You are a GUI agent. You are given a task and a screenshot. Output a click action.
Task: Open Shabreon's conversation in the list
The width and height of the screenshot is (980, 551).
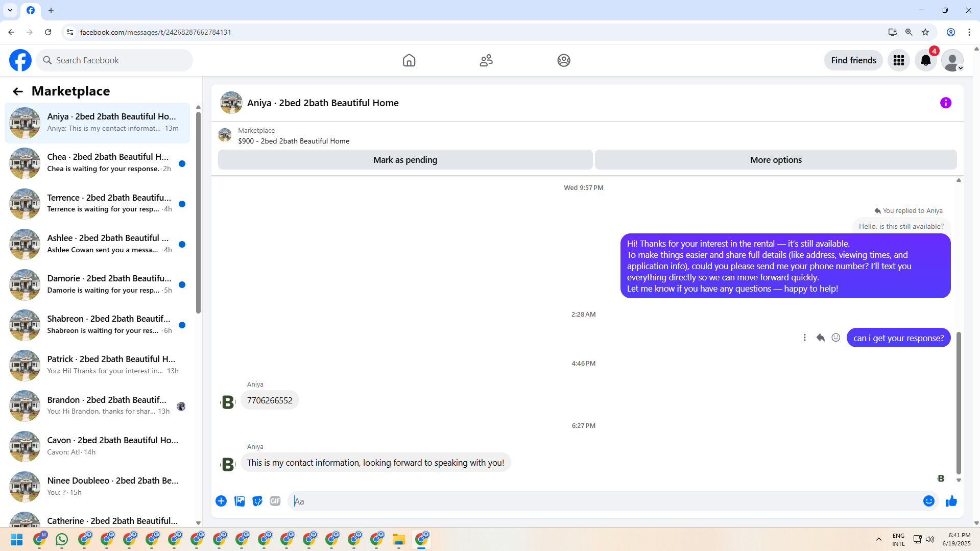[x=97, y=325]
